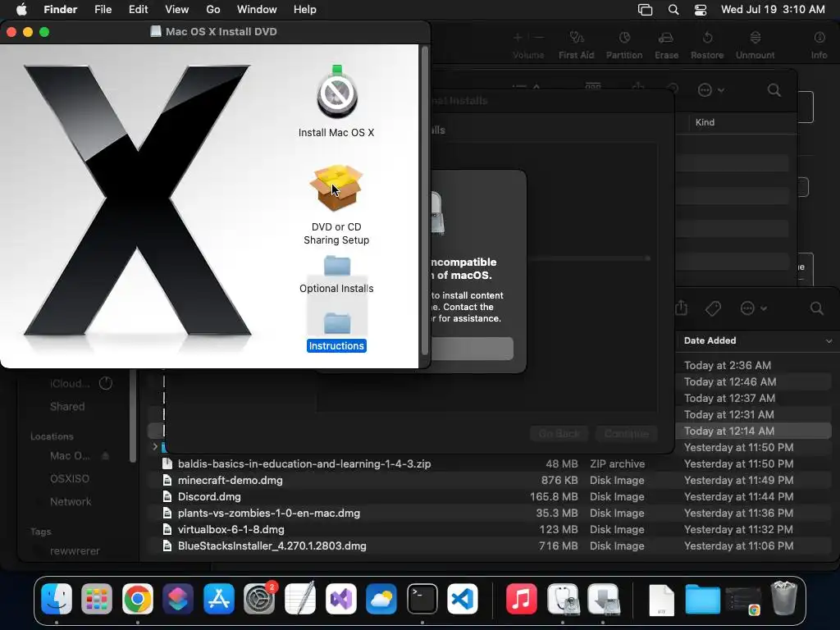Open TextEdit from the Dock

point(300,599)
